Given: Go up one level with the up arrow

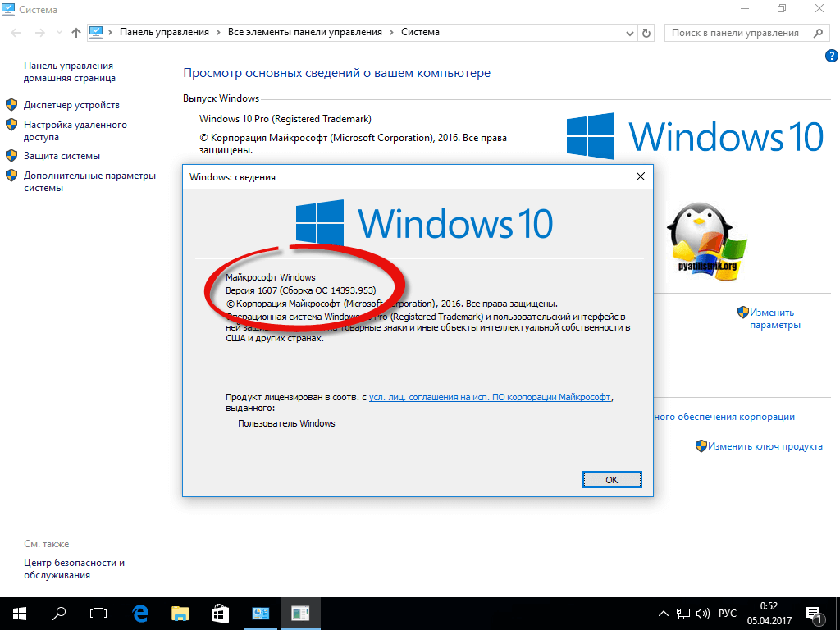Looking at the screenshot, I should pos(76,33).
